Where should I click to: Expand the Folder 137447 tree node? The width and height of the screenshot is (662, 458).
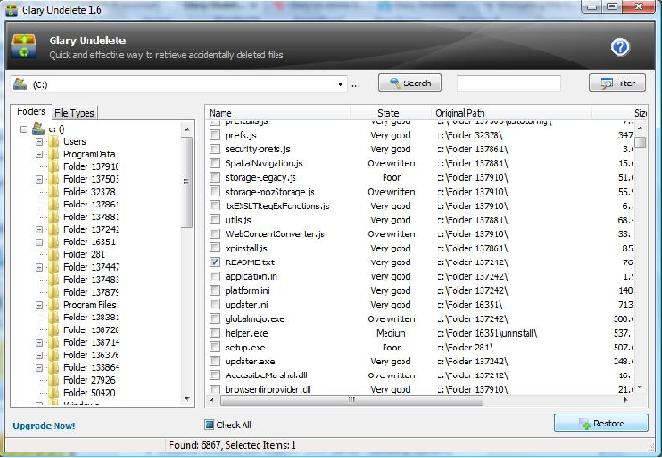point(39,267)
